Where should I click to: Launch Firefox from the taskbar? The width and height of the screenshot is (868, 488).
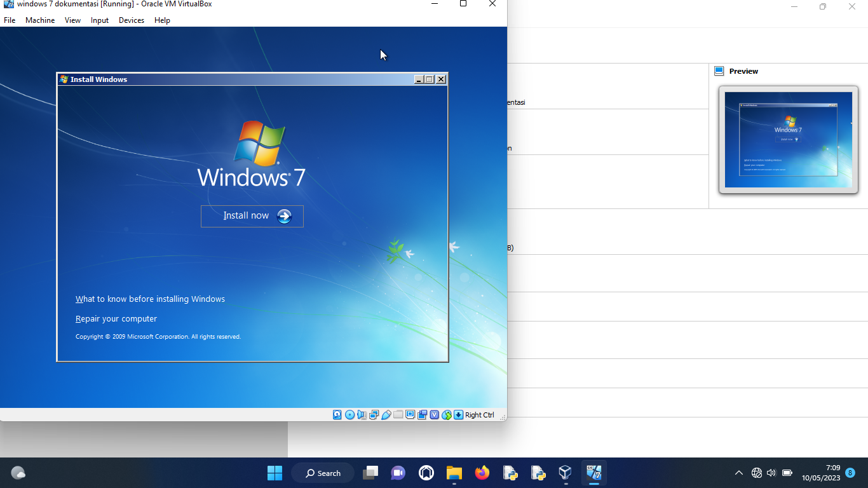point(482,473)
